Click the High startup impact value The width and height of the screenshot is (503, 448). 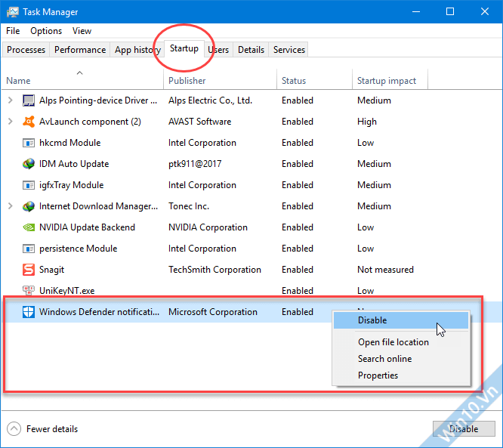click(367, 122)
